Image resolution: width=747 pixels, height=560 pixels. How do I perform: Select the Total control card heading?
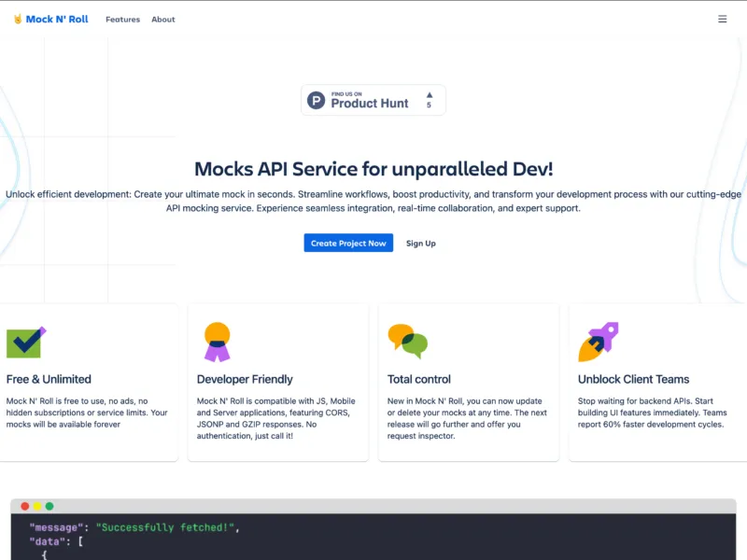point(419,379)
